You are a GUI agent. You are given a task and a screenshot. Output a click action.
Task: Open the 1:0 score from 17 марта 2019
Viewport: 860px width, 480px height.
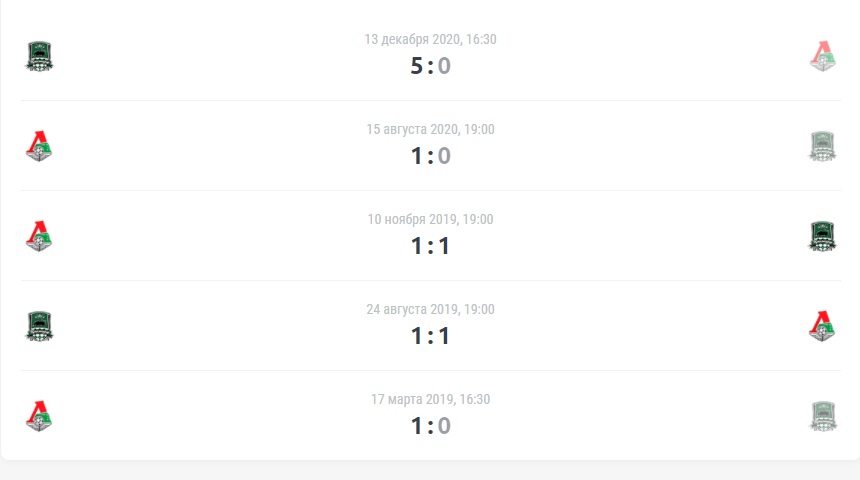(431, 426)
